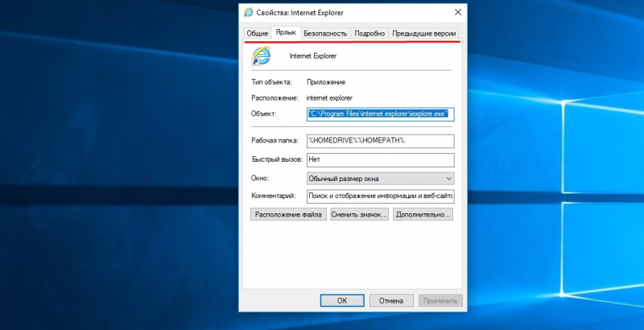Image resolution: width=644 pixels, height=330 pixels.
Task: Click the Применить button
Action: click(x=440, y=300)
